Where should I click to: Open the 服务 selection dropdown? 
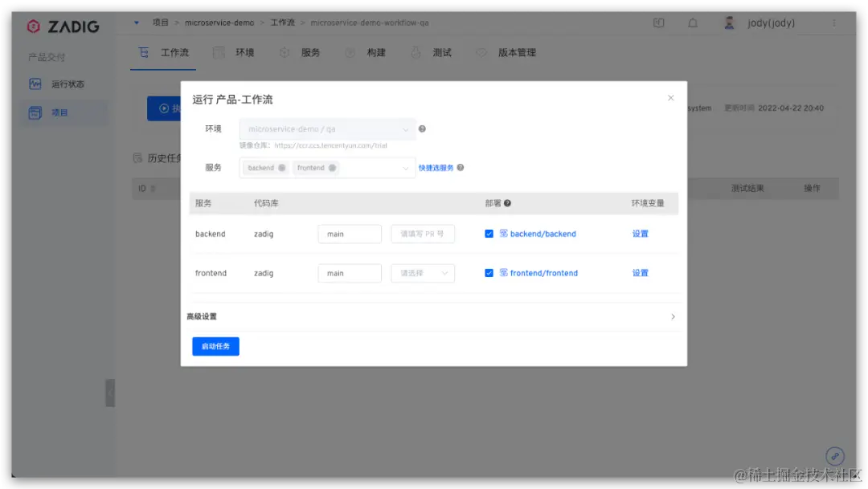[x=328, y=168]
